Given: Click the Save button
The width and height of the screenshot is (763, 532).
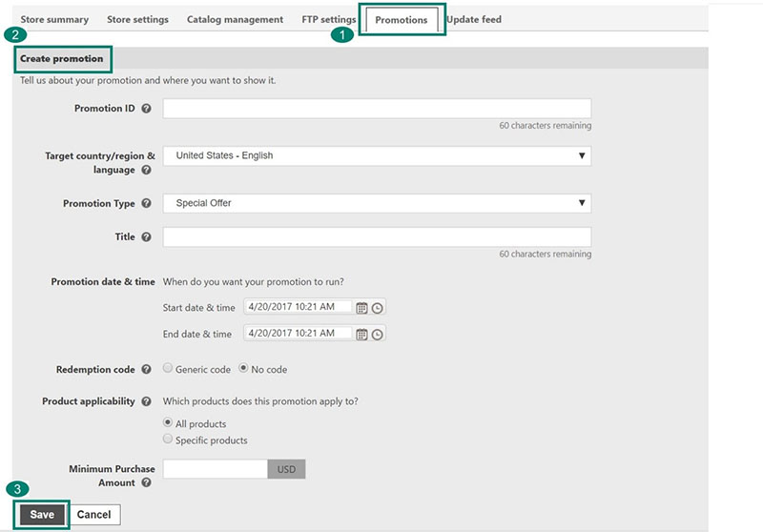Looking at the screenshot, I should click(x=42, y=515).
